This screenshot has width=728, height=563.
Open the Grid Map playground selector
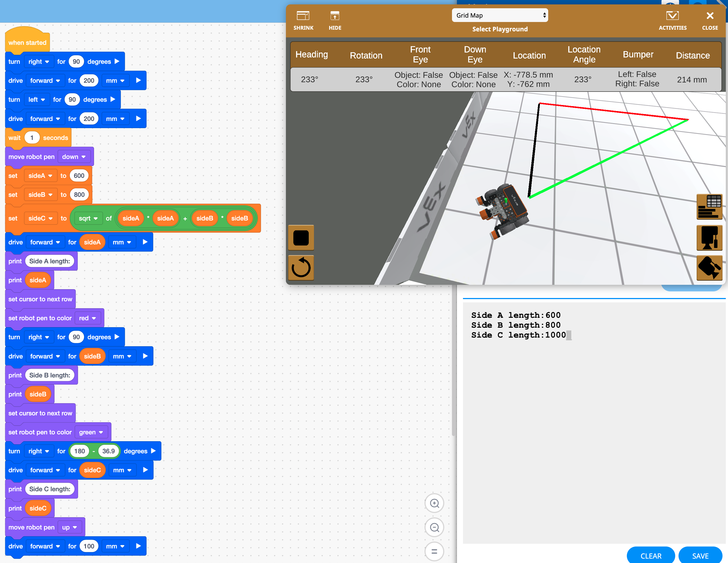500,15
